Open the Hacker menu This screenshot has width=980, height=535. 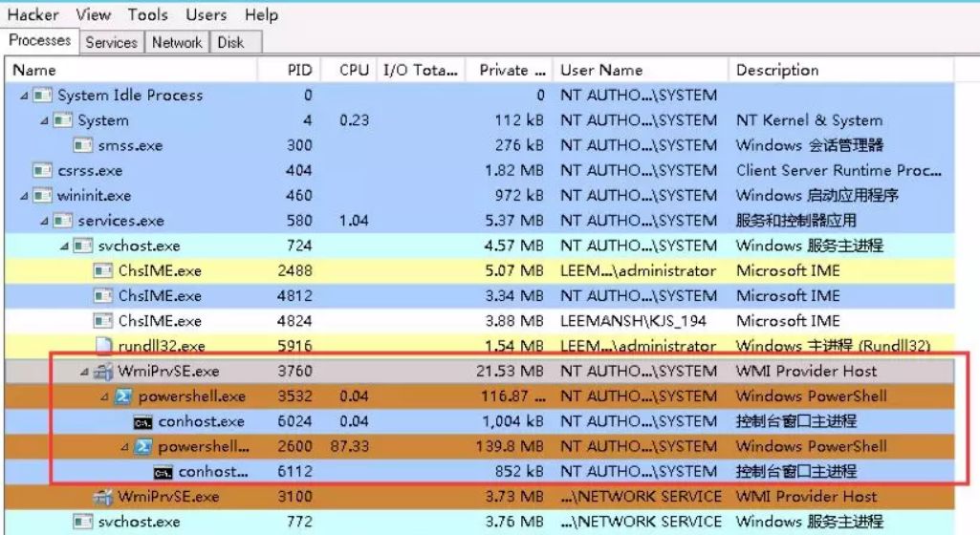point(33,14)
